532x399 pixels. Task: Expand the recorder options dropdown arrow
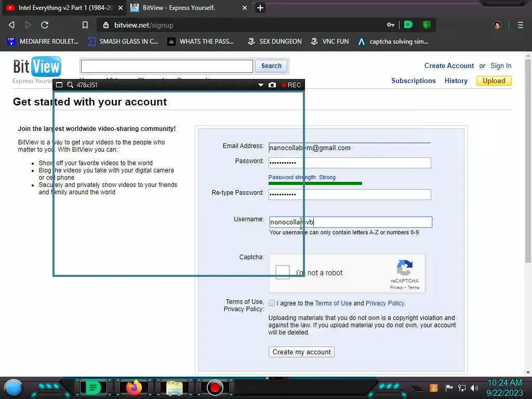261,85
